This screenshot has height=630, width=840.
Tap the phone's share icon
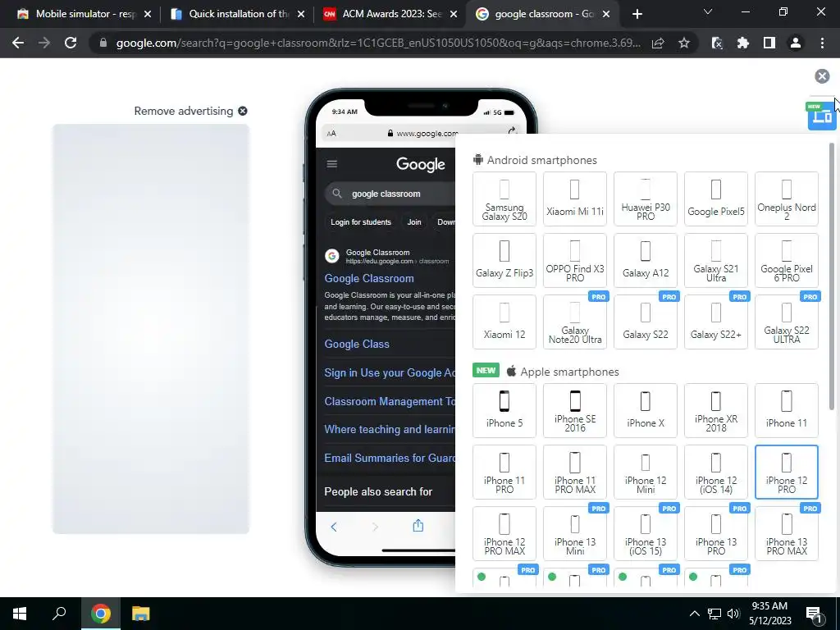click(x=418, y=526)
